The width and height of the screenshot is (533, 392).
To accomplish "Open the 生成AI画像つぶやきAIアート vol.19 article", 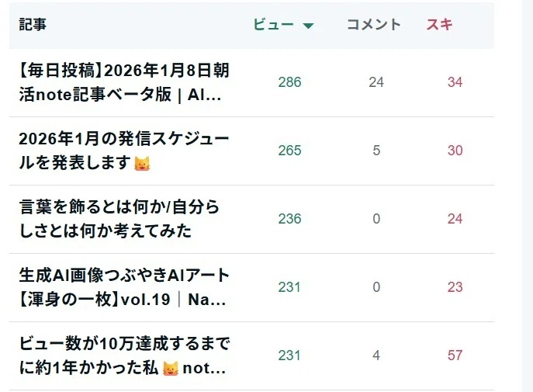I will click(124, 287).
